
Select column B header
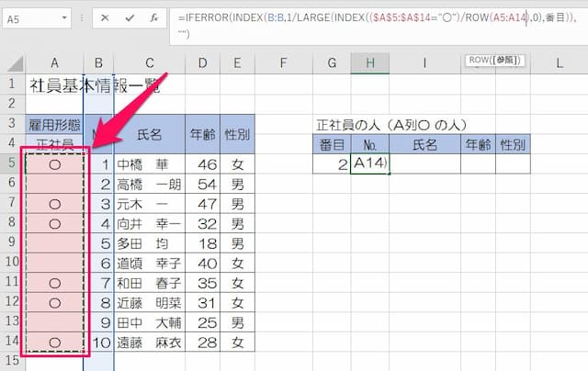pyautogui.click(x=98, y=63)
